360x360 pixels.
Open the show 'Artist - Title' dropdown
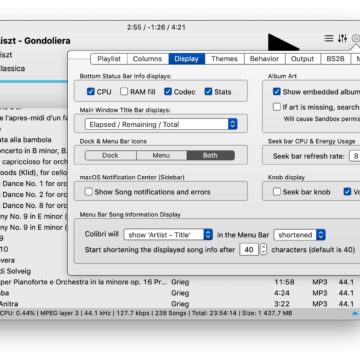[168, 235]
